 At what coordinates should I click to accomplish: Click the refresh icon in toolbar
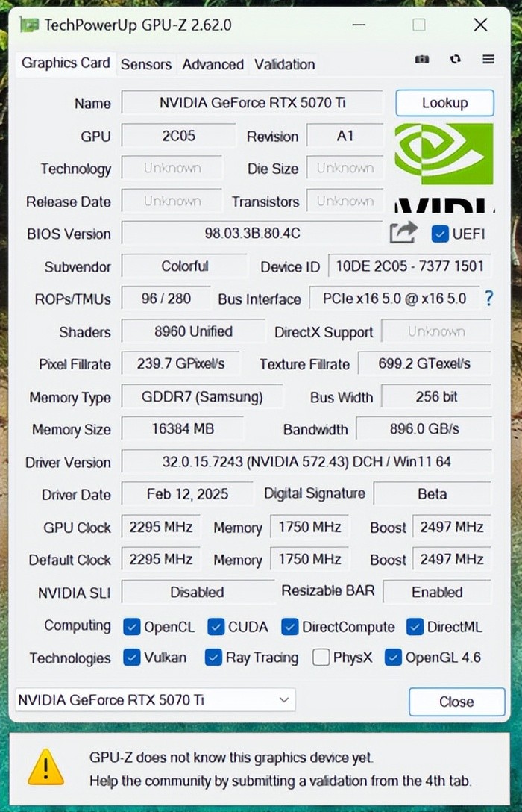coord(456,60)
